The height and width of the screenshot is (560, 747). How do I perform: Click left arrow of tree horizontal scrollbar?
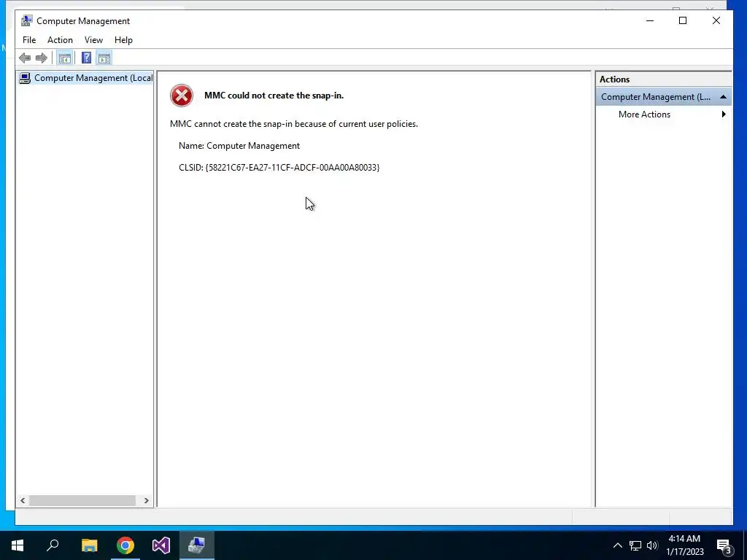[23, 500]
